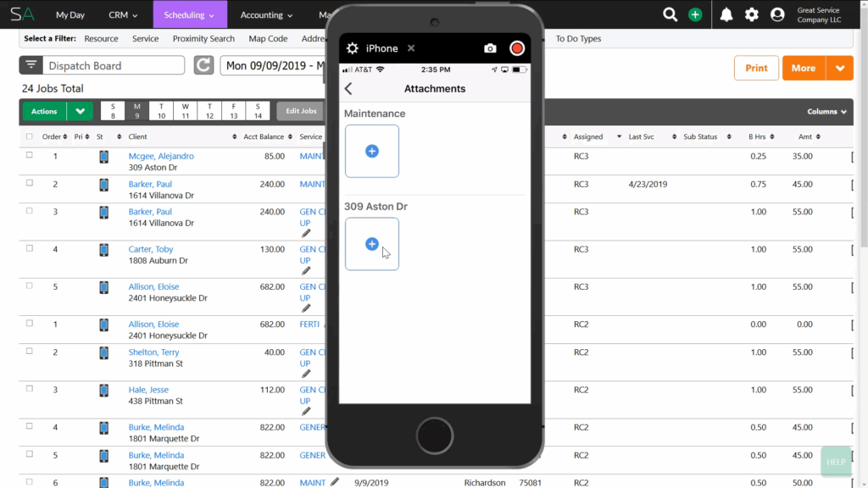Click the green plus add icon
Screen dimensions: 868x488
[695, 15]
